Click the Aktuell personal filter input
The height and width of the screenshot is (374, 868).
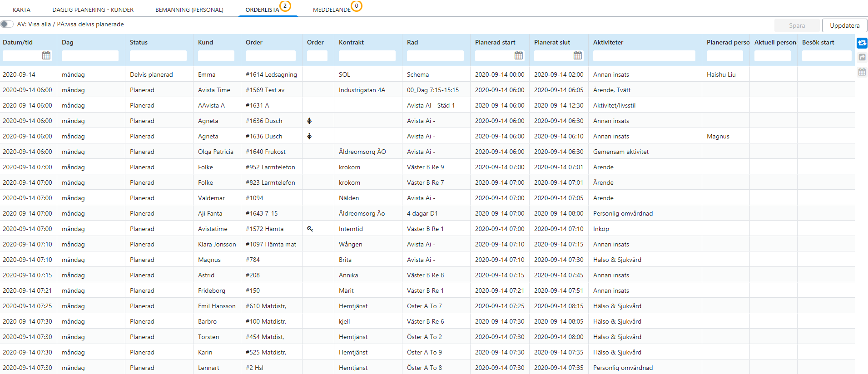773,55
